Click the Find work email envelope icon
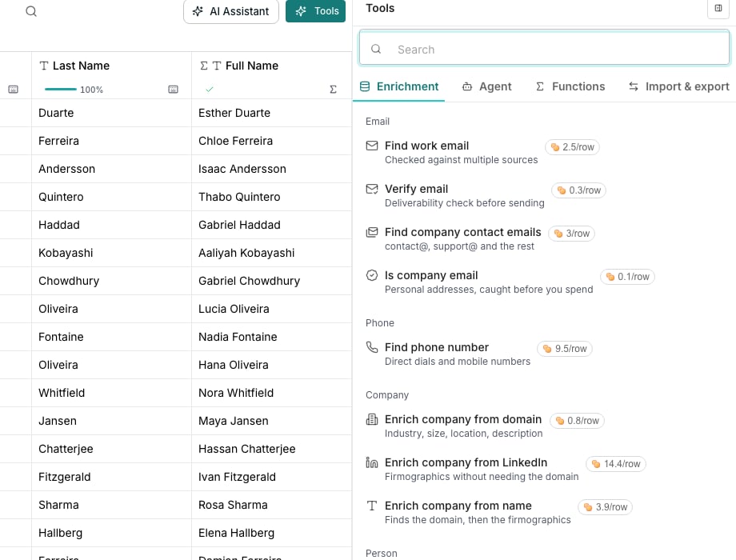This screenshot has height=560, width=736. pos(372,146)
